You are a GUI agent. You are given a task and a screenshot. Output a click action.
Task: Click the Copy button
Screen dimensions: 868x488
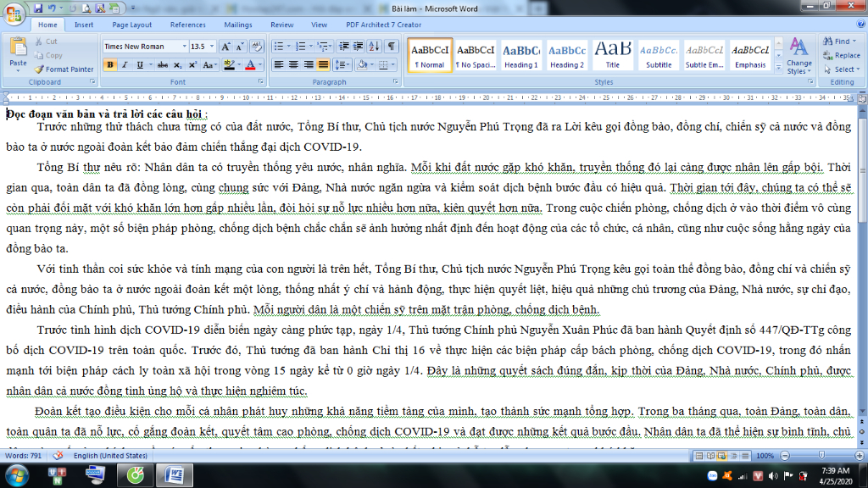[48, 55]
